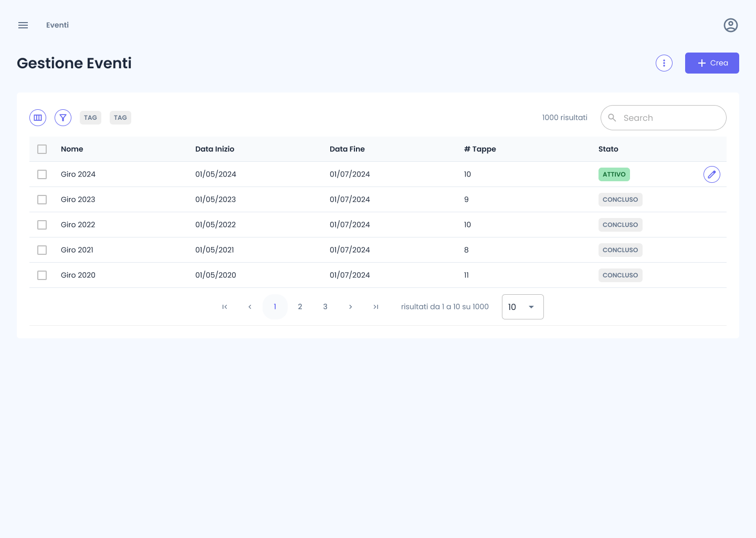The image size is (756, 538).
Task: Select page 3 in pagination
Action: click(x=325, y=307)
